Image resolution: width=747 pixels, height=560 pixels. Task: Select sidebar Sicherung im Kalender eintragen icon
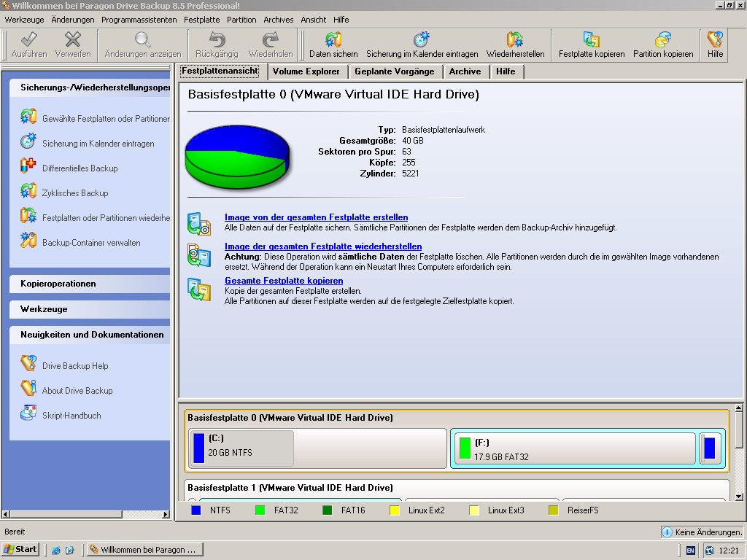coord(28,141)
